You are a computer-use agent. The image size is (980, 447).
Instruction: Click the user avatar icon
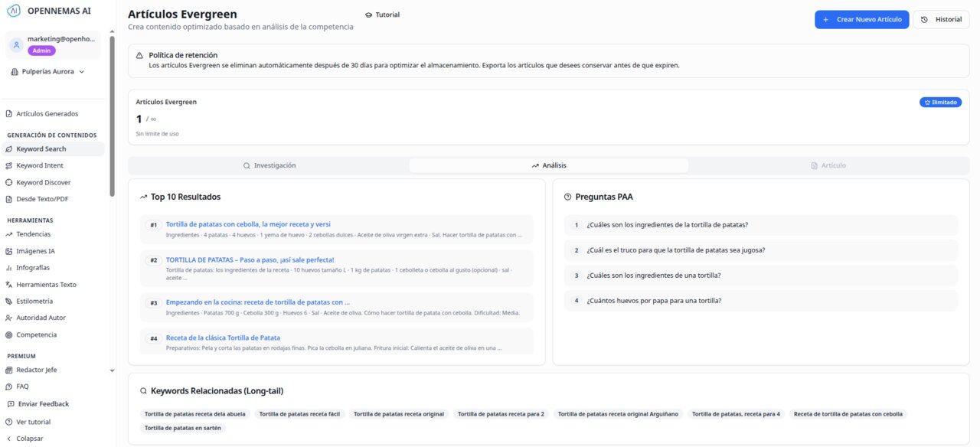point(16,45)
